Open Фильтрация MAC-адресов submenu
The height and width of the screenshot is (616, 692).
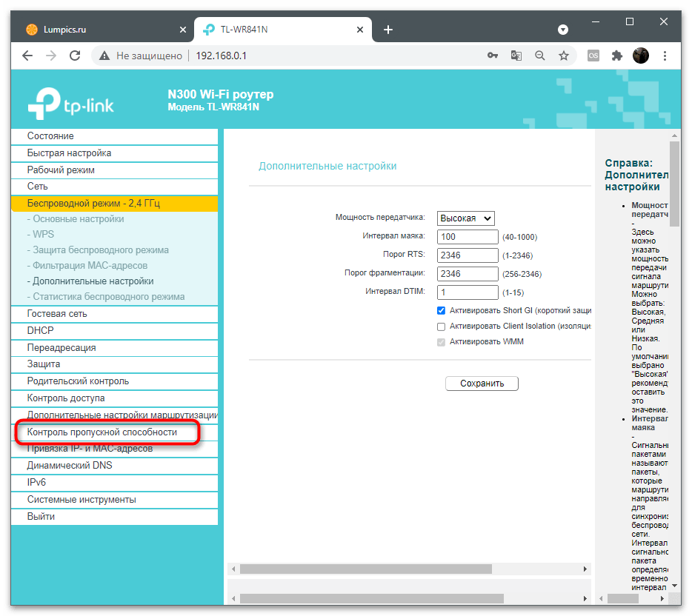[87, 266]
